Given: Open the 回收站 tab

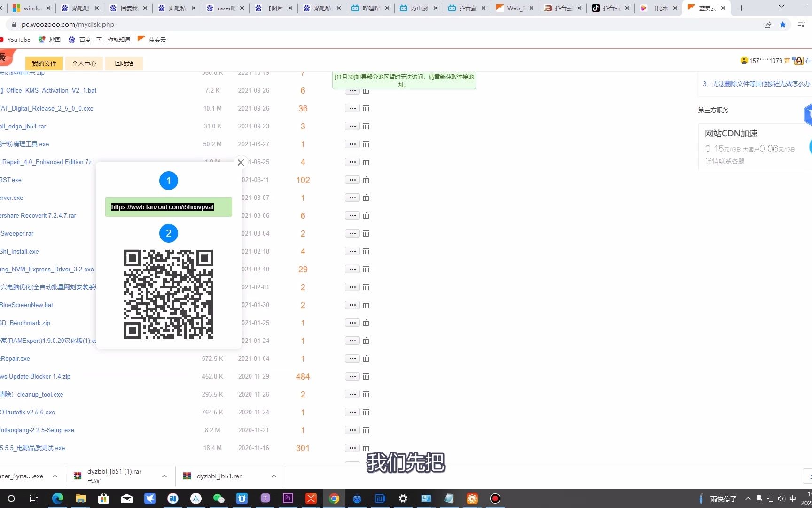Looking at the screenshot, I should pos(124,63).
